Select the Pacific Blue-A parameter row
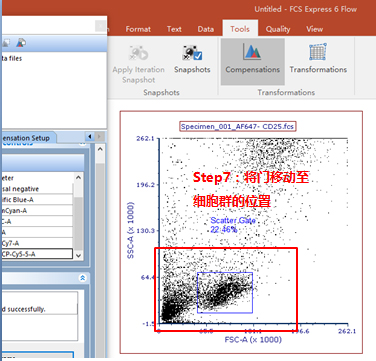This screenshot has height=361, width=376. [x=37, y=200]
